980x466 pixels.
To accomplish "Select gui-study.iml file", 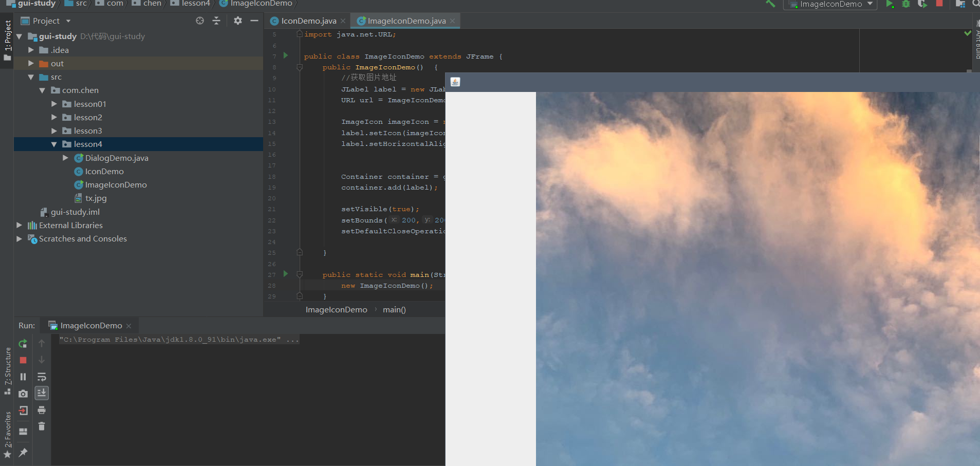I will pos(75,212).
